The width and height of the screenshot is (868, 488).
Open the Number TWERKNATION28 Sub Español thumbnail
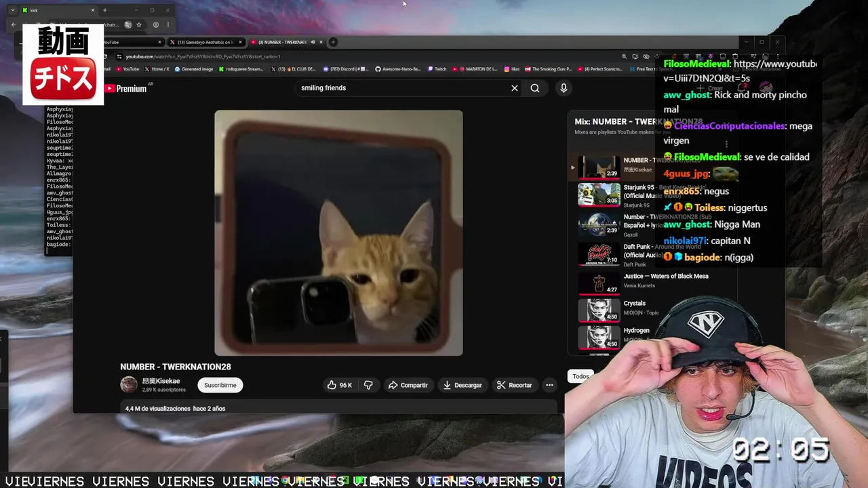point(599,224)
